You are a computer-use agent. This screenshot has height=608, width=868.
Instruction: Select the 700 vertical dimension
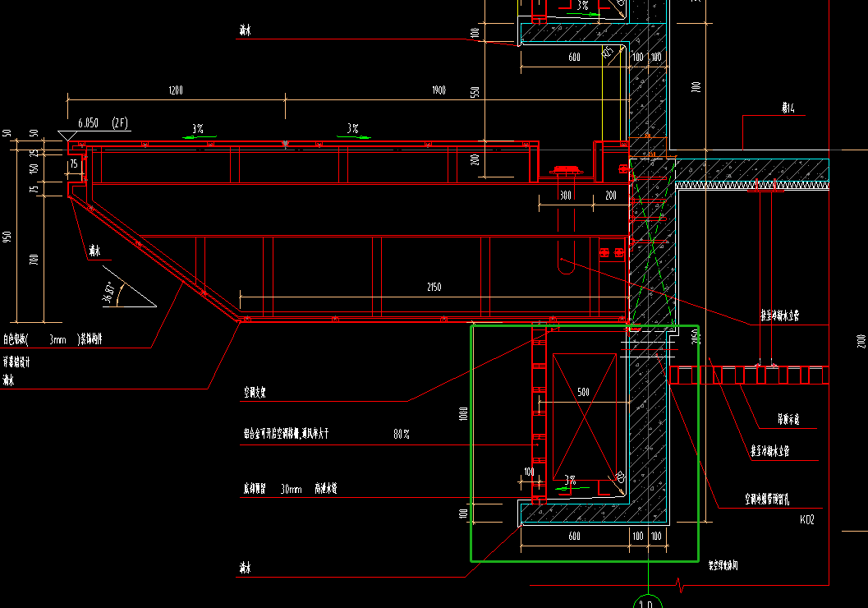34,259
